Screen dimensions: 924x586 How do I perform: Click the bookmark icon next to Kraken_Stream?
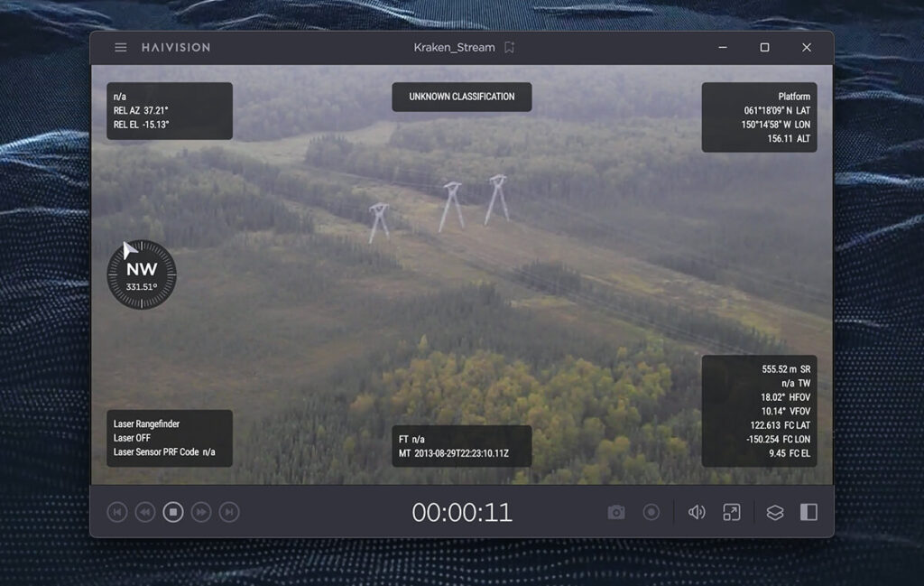click(510, 47)
